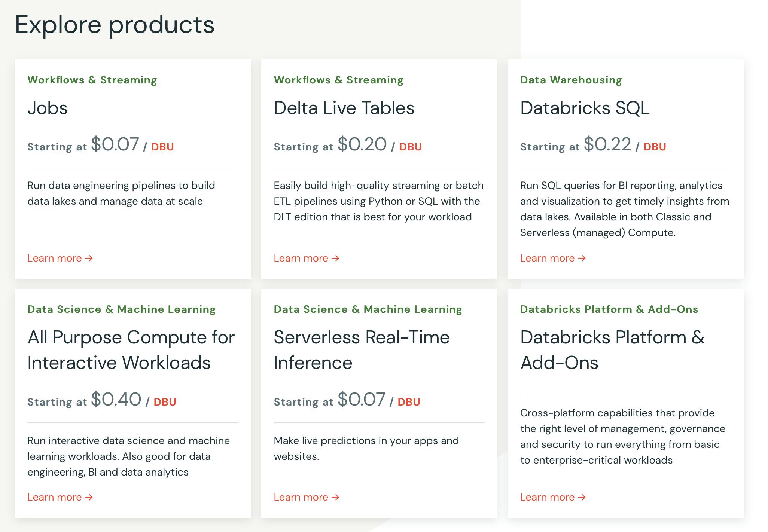The height and width of the screenshot is (532, 768).
Task: Click the Learn more arrow under All Purpose Compute
Action: coord(89,497)
